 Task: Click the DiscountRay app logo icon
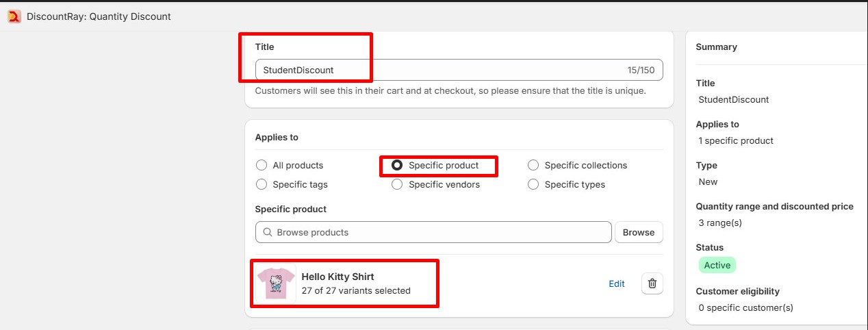coord(14,16)
